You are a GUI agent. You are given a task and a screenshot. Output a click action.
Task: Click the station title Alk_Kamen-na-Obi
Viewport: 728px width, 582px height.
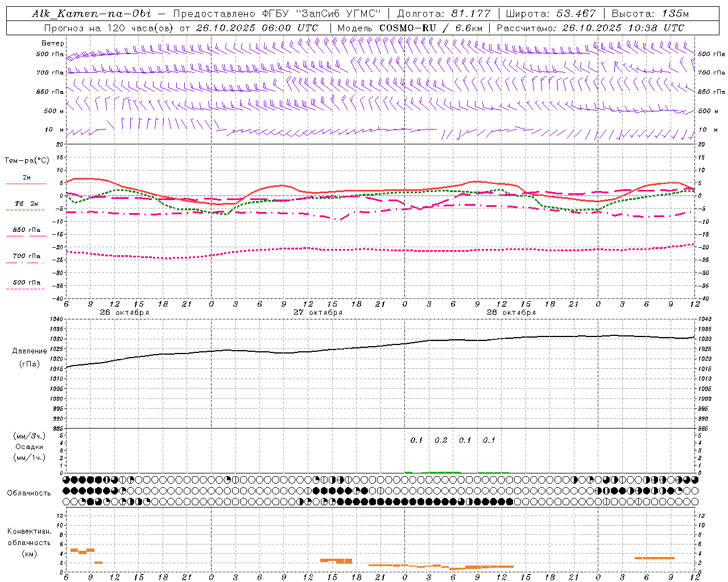92,14
